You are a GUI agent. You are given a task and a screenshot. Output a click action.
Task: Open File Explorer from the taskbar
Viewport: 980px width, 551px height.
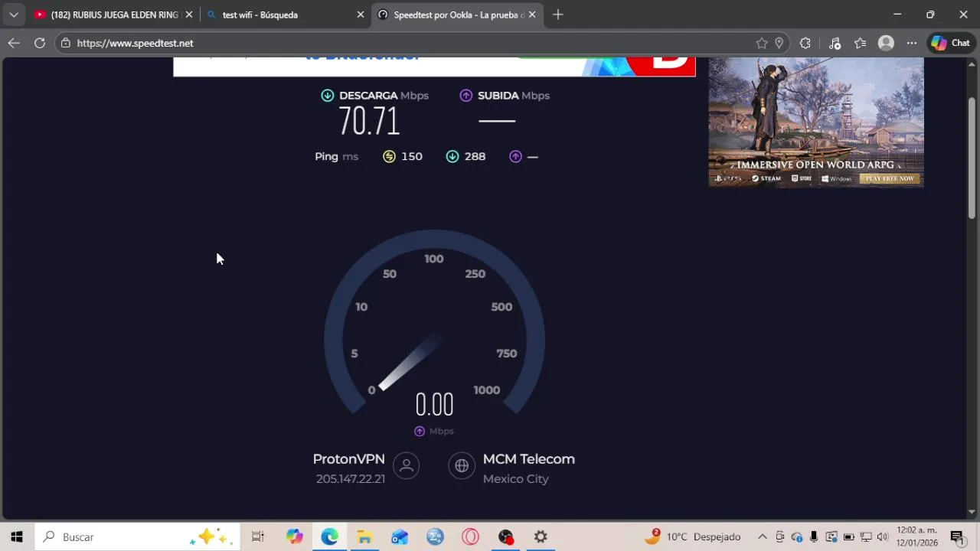tap(364, 536)
